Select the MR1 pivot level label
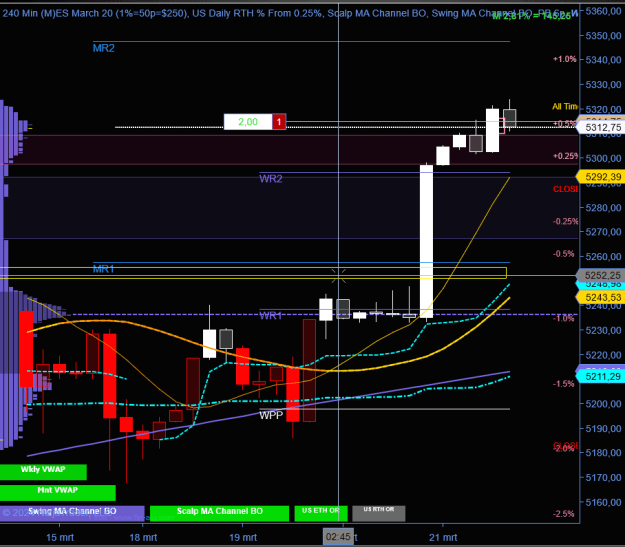The height and width of the screenshot is (547, 625). (x=104, y=269)
